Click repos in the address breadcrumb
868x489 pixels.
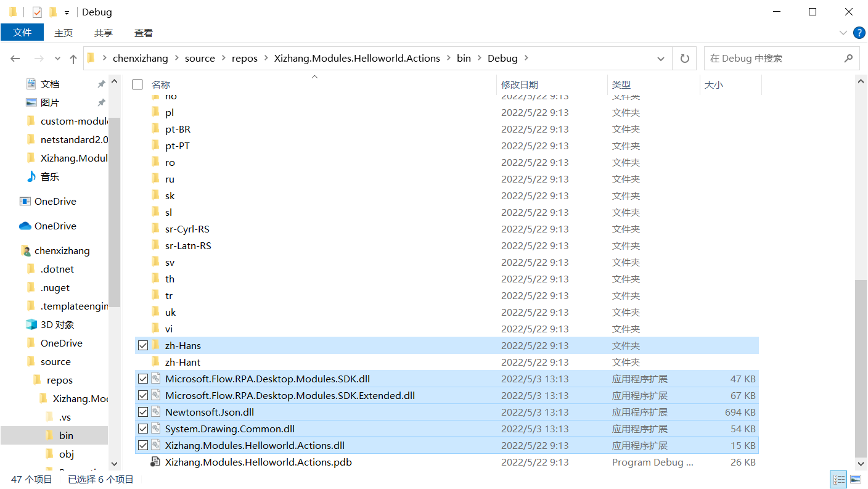(245, 59)
